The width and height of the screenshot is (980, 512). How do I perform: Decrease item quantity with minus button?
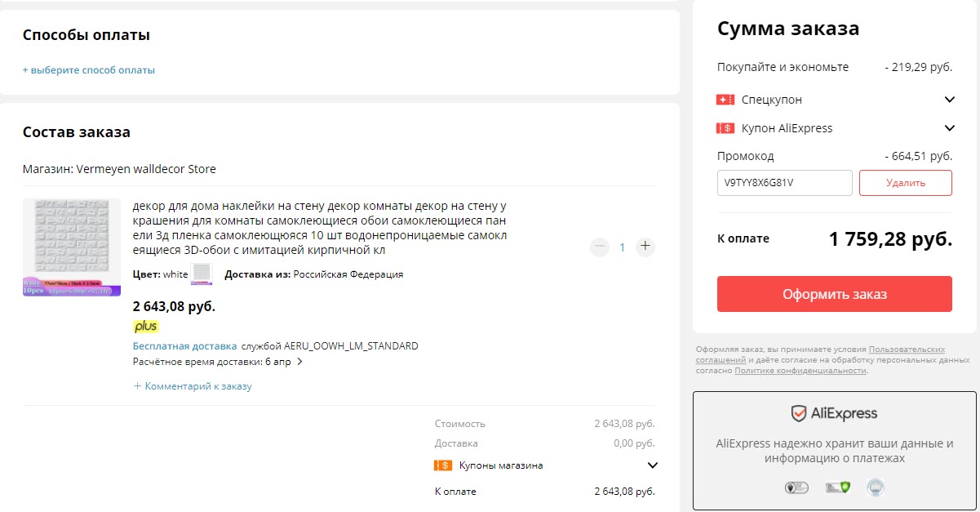pos(600,247)
